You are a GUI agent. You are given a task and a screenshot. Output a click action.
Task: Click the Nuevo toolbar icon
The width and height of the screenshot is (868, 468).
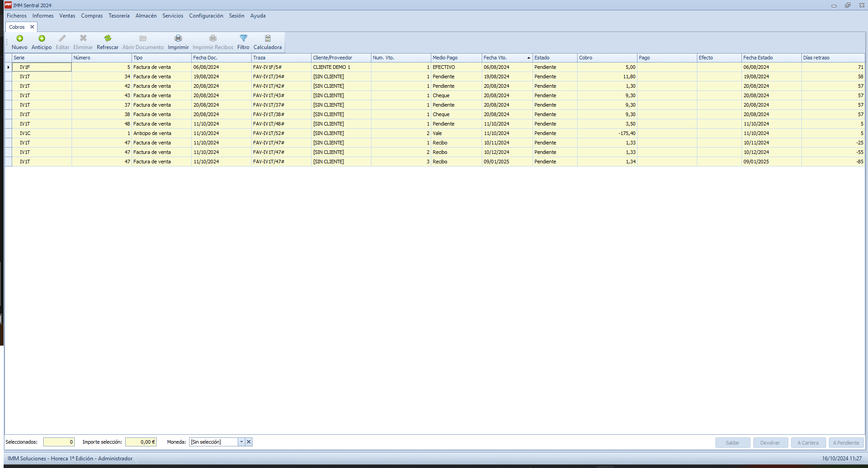click(x=20, y=38)
